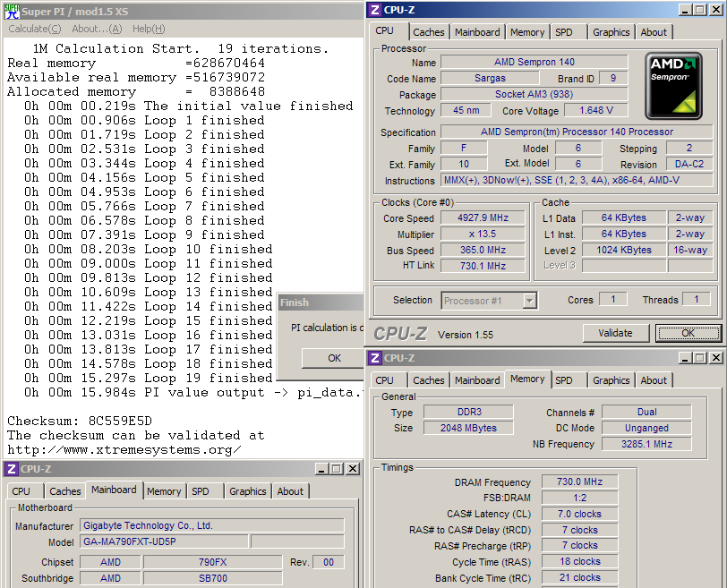This screenshot has width=727, height=588.
Task: Click the AMD Sempron processor logo
Action: click(673, 86)
